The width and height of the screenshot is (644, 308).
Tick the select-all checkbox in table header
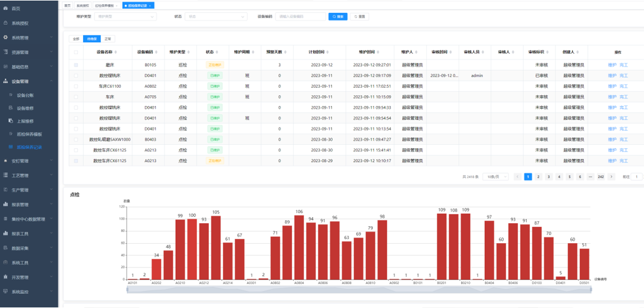75,52
